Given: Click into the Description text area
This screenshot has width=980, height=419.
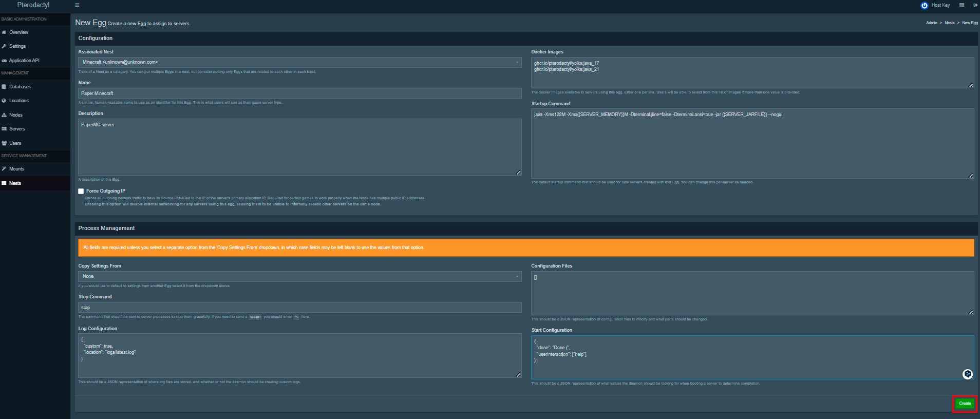Looking at the screenshot, I should pyautogui.click(x=300, y=147).
